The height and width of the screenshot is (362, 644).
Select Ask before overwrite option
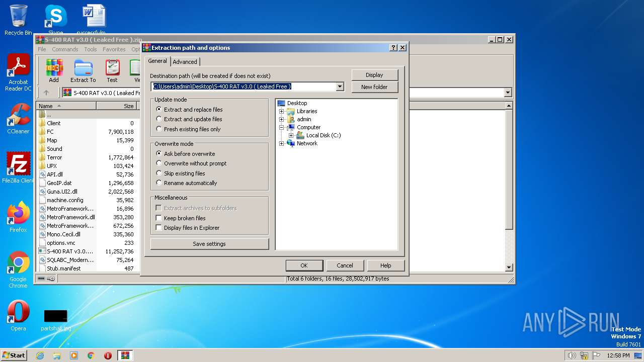coord(186,154)
